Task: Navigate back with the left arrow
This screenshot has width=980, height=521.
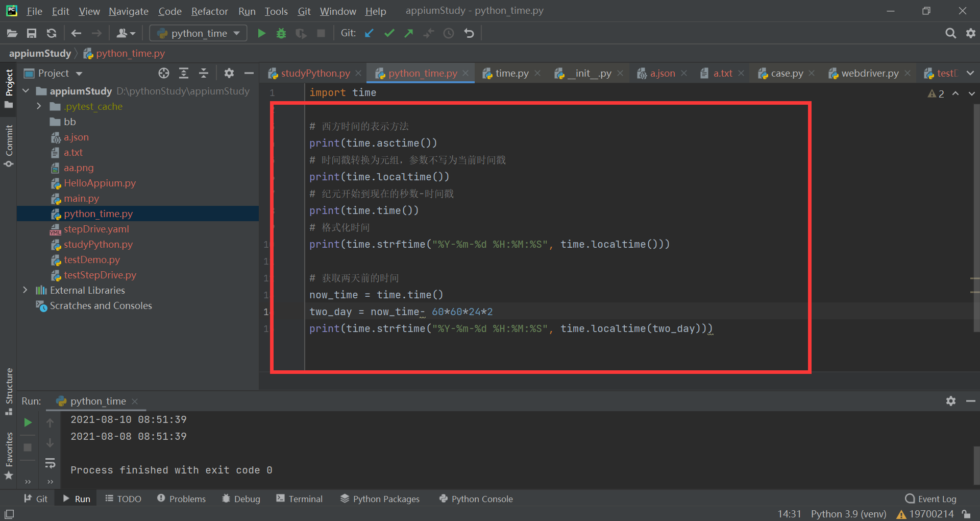Action: click(x=76, y=33)
